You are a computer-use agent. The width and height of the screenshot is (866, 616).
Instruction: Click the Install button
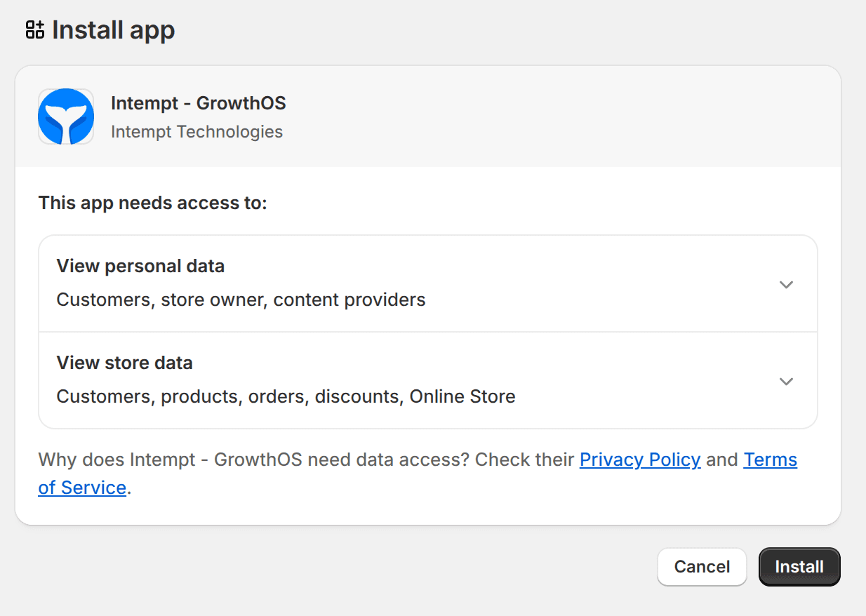click(x=799, y=567)
